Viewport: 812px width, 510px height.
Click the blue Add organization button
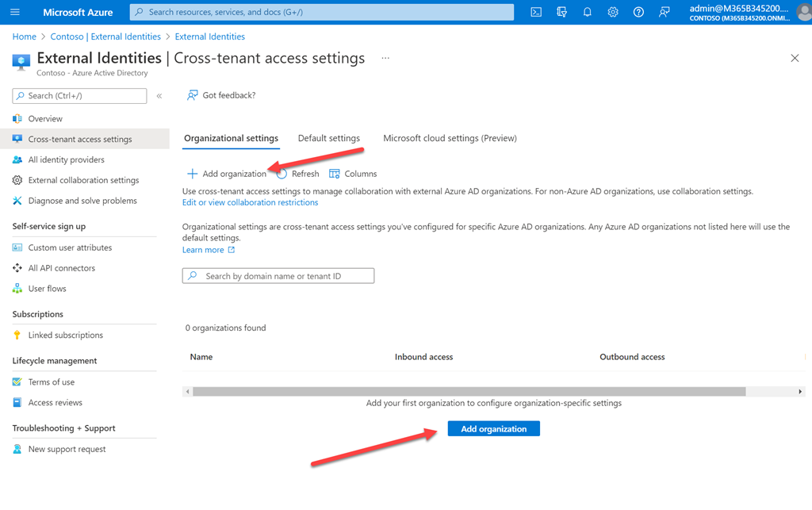click(493, 428)
